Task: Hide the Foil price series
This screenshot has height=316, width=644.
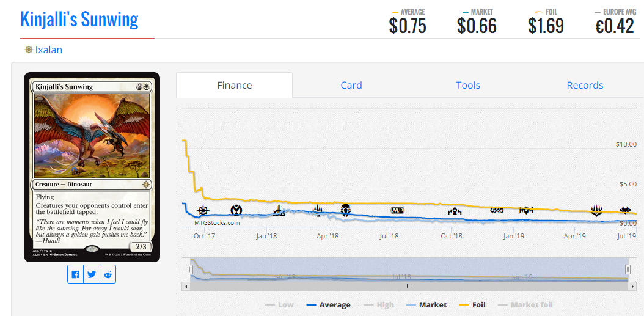Action: click(472, 305)
